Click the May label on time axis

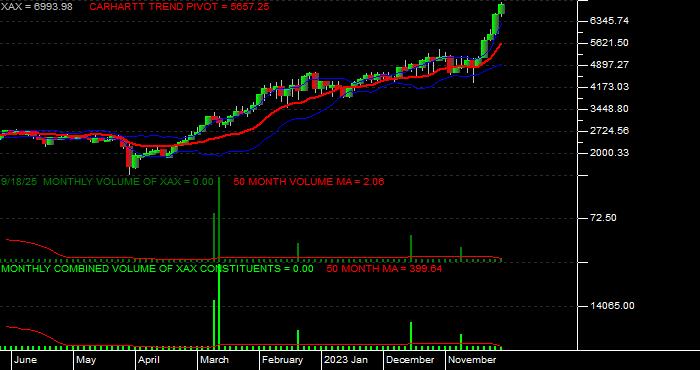86,360
